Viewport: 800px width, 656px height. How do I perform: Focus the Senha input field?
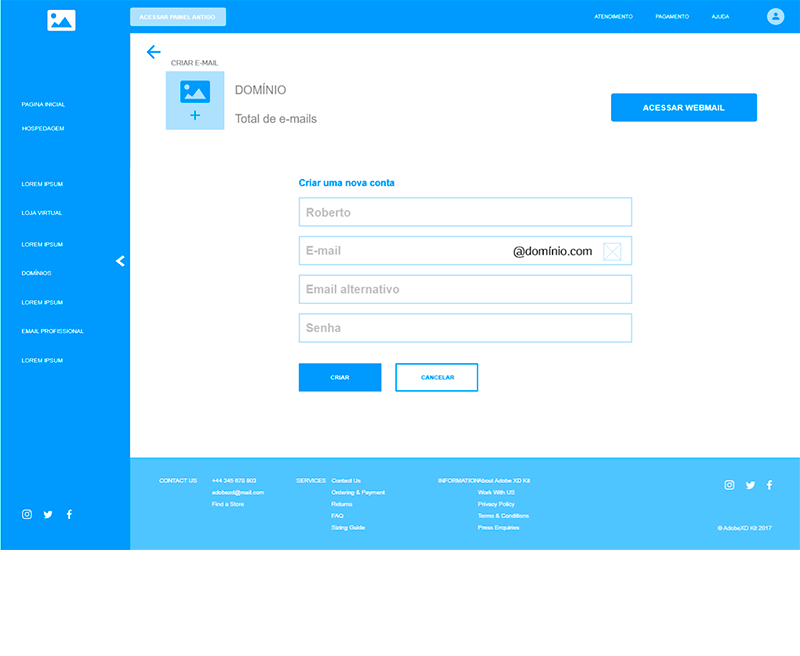[x=465, y=328]
